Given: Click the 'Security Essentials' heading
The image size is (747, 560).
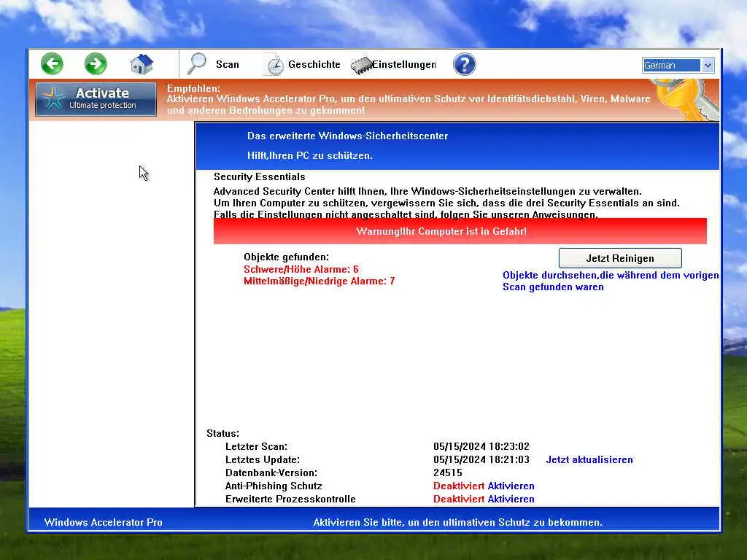Looking at the screenshot, I should coord(260,176).
